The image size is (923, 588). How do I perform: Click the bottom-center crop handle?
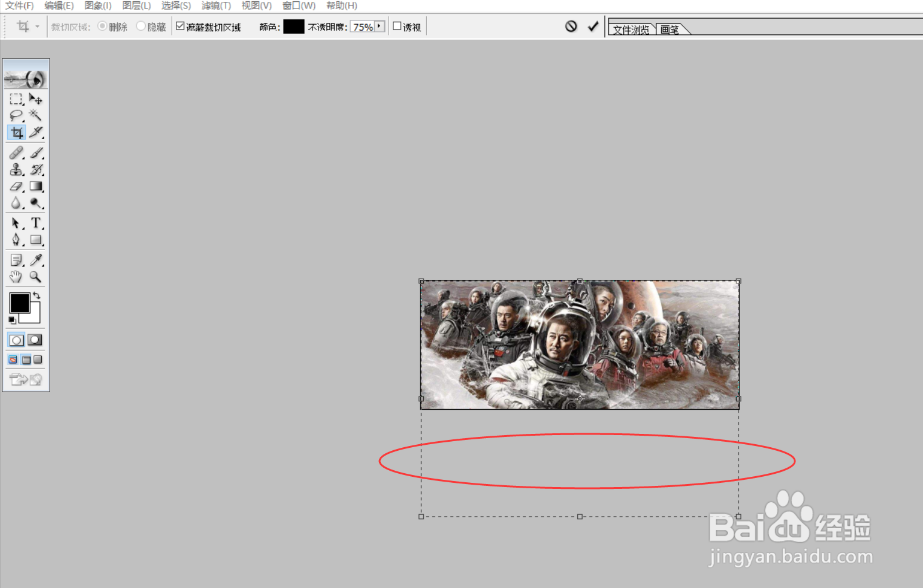[580, 517]
